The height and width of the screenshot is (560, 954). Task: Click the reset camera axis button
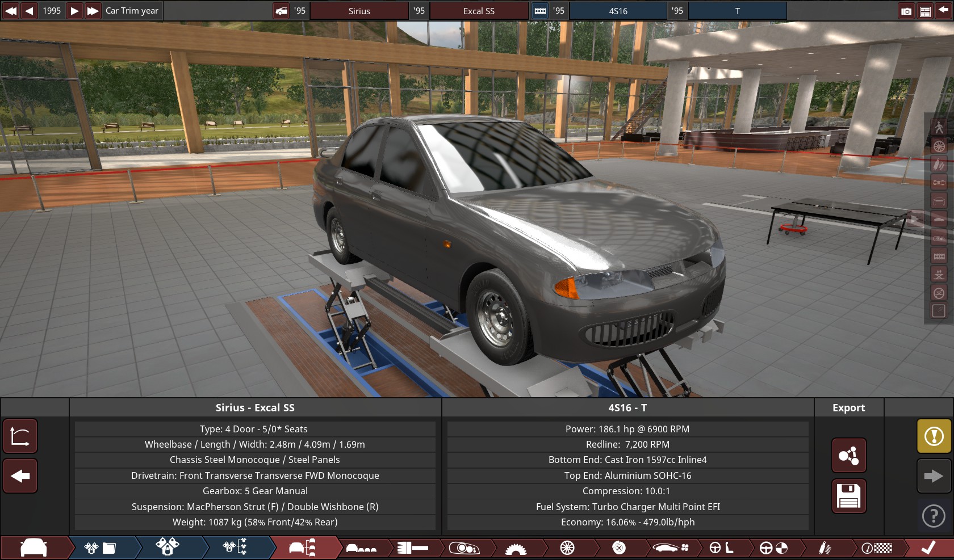tap(20, 436)
